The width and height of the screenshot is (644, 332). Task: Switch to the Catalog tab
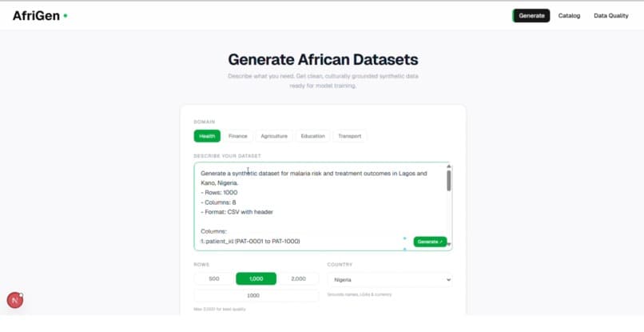coord(569,16)
